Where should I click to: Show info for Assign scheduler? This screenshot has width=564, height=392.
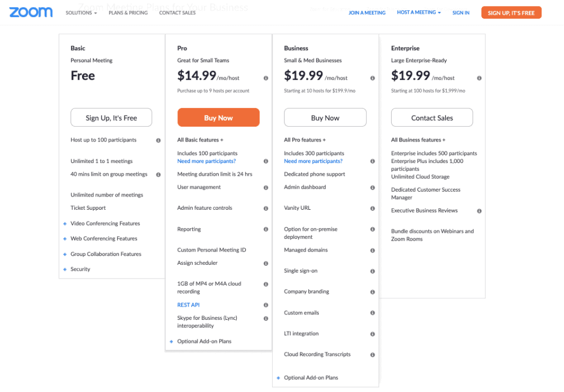tap(266, 264)
